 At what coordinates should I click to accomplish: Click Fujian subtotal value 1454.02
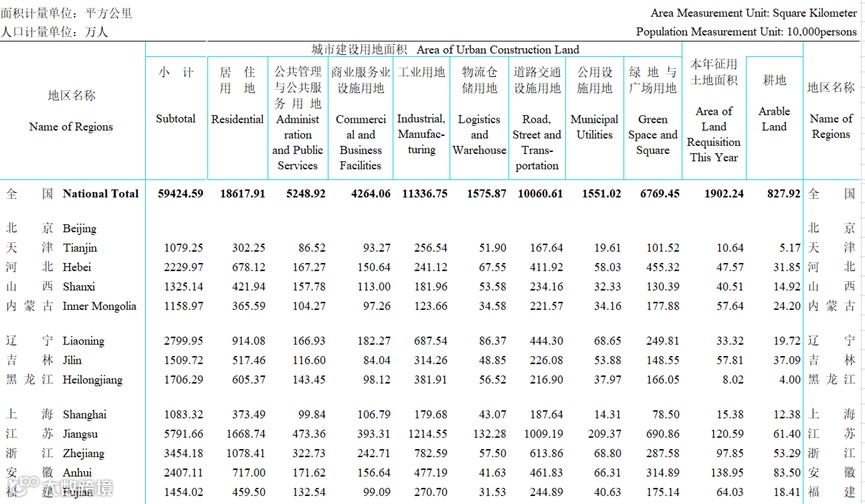click(x=183, y=492)
